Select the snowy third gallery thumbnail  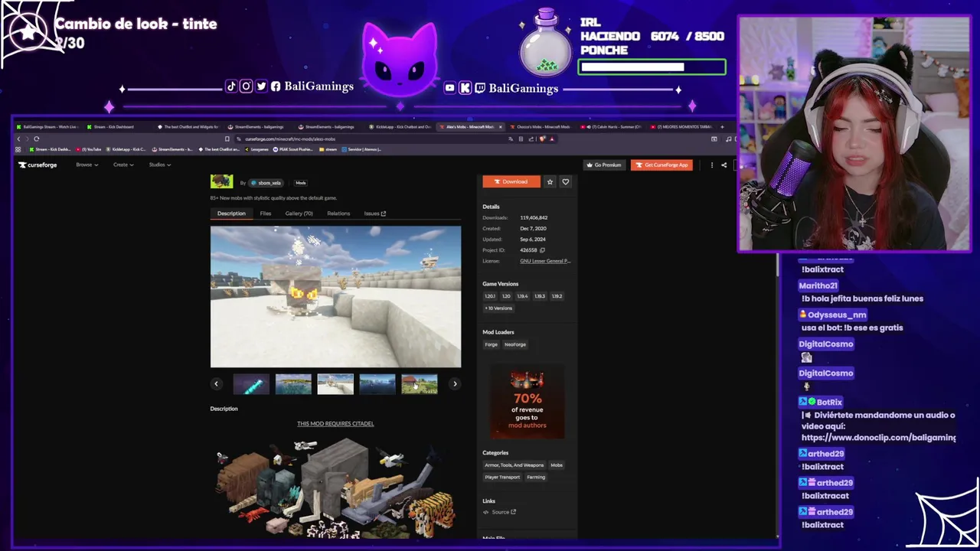(x=335, y=384)
